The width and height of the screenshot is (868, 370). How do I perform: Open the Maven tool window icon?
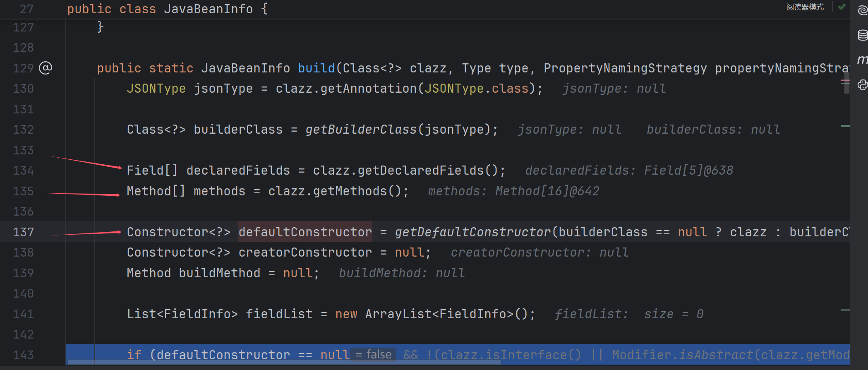pos(862,60)
